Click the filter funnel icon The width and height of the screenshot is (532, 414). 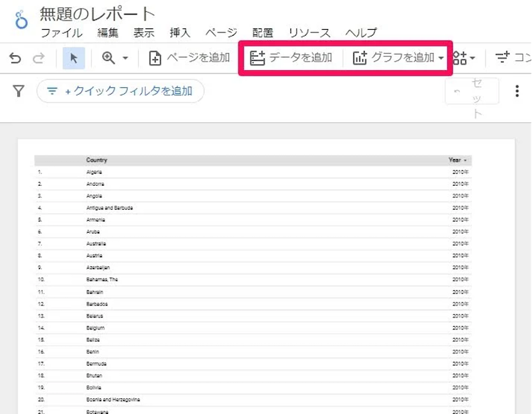pyautogui.click(x=19, y=91)
